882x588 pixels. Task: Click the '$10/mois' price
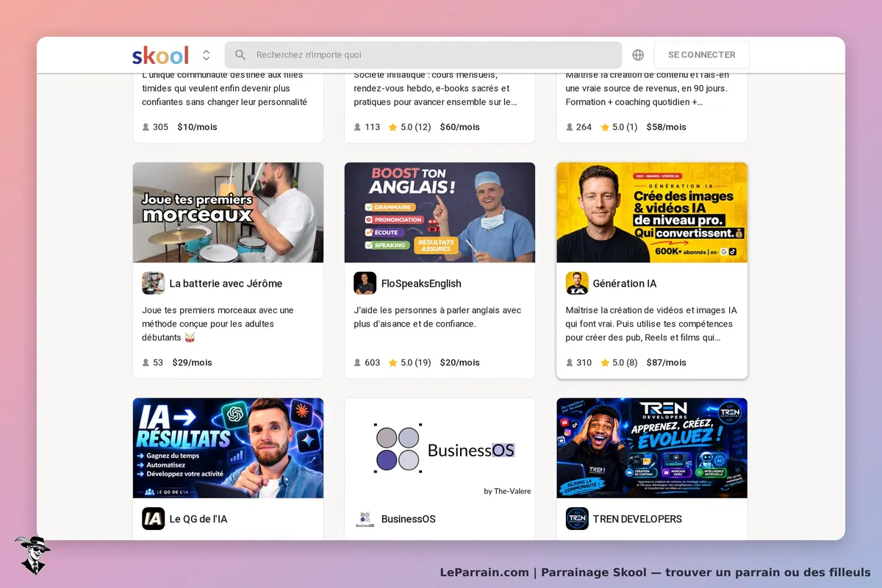197,127
